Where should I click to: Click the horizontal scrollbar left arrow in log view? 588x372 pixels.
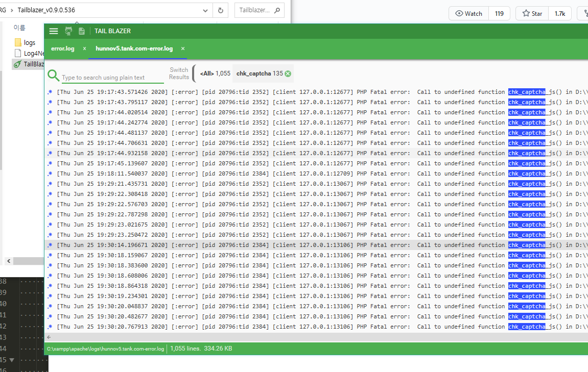pyautogui.click(x=49, y=337)
